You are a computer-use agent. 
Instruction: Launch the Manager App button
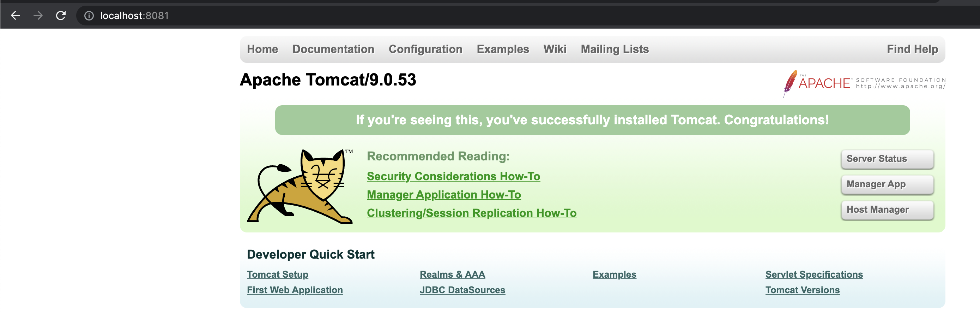click(887, 184)
